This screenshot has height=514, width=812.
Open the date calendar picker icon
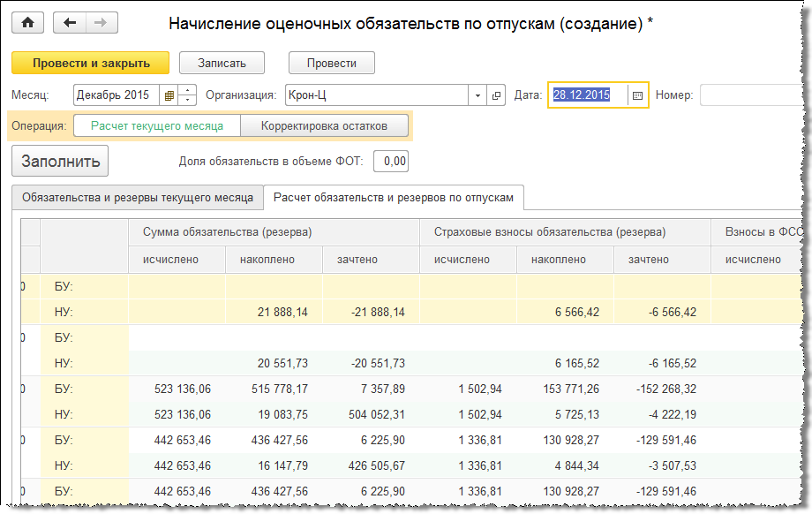coord(637,95)
